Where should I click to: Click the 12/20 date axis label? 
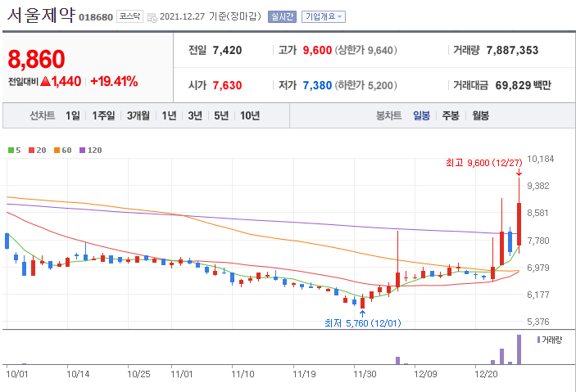486,374
